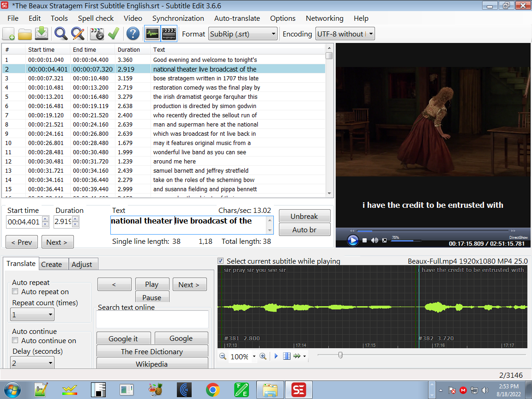Click the Search text online field

[152, 319]
